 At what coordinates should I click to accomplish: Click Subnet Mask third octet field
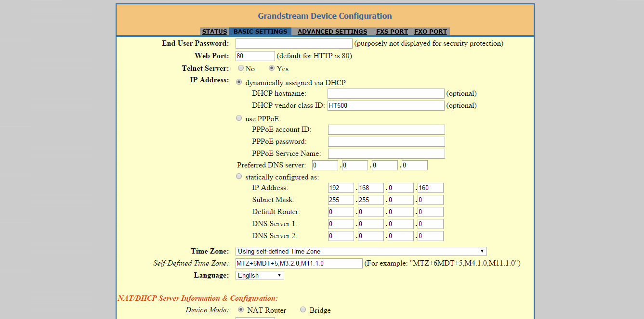(401, 200)
